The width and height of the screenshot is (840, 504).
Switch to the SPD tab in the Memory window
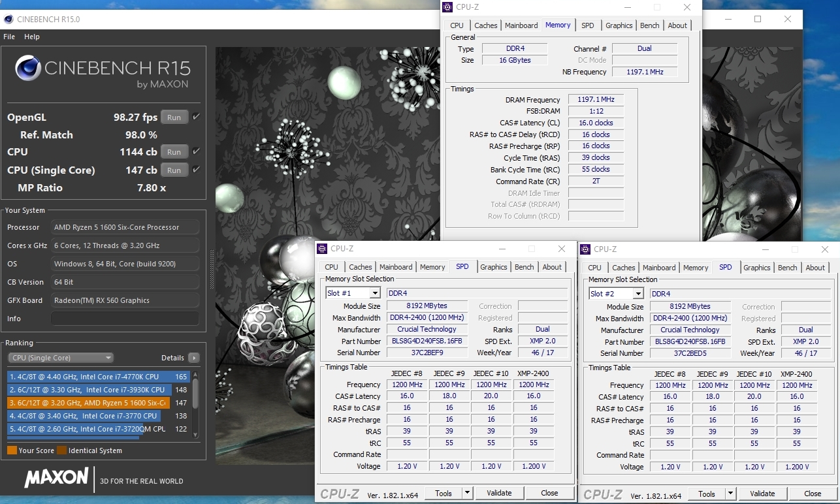tap(587, 25)
